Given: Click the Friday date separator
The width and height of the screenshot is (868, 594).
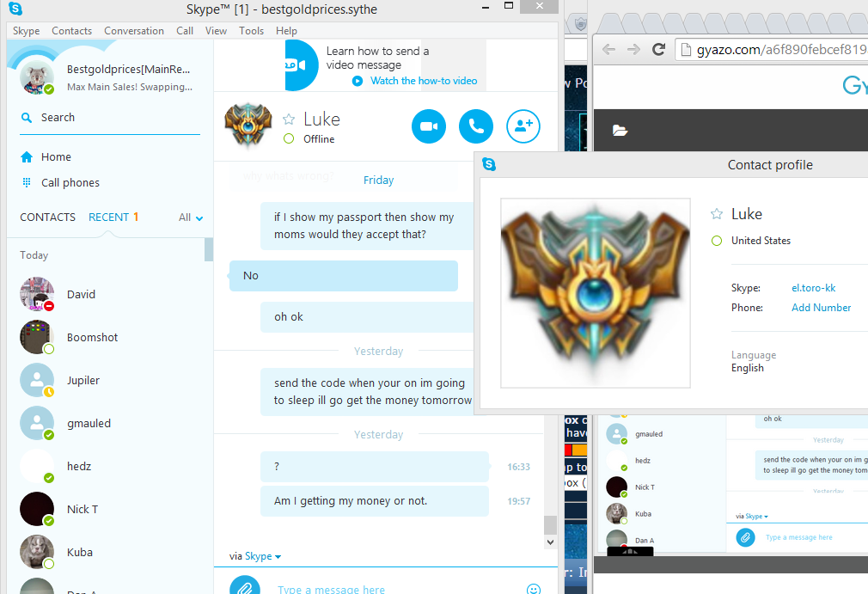Looking at the screenshot, I should tap(379, 181).
